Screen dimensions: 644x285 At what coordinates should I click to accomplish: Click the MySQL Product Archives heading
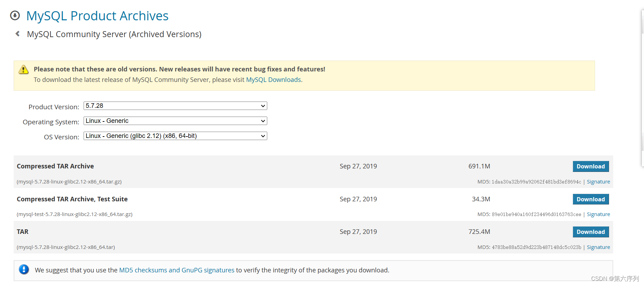97,16
